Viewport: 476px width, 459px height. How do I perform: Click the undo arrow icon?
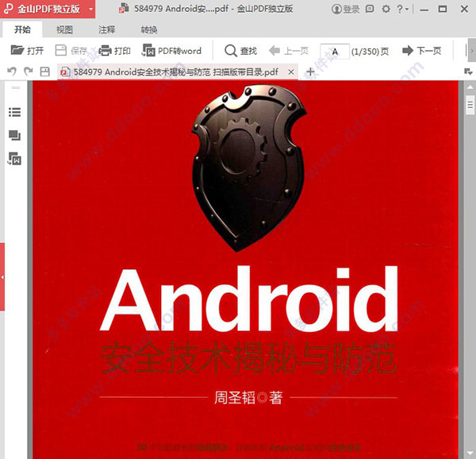point(12,71)
